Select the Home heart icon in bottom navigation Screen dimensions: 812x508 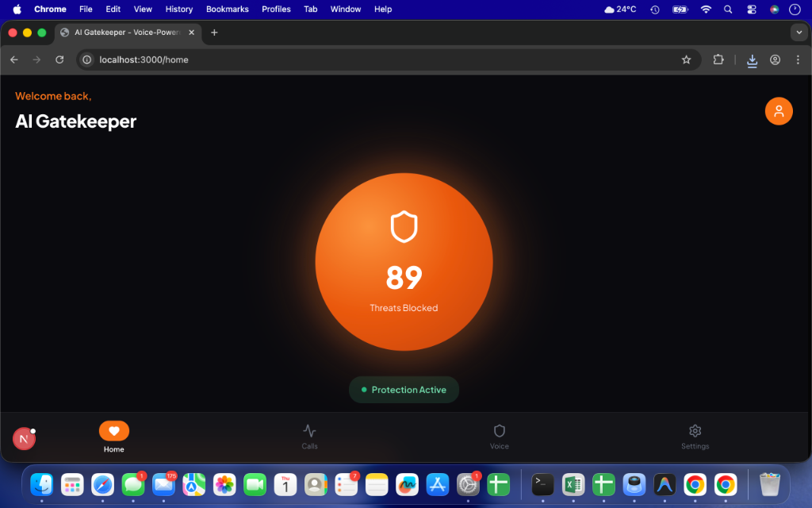point(113,431)
